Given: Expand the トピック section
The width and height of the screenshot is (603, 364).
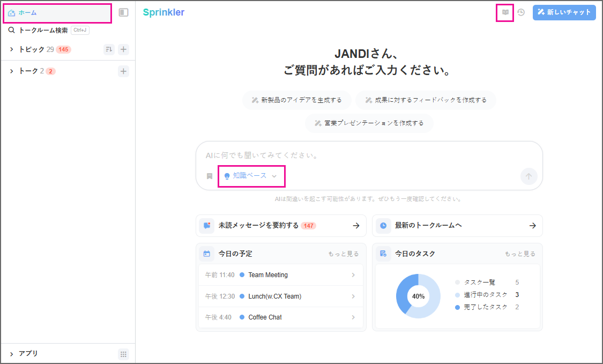Looking at the screenshot, I should pos(12,49).
